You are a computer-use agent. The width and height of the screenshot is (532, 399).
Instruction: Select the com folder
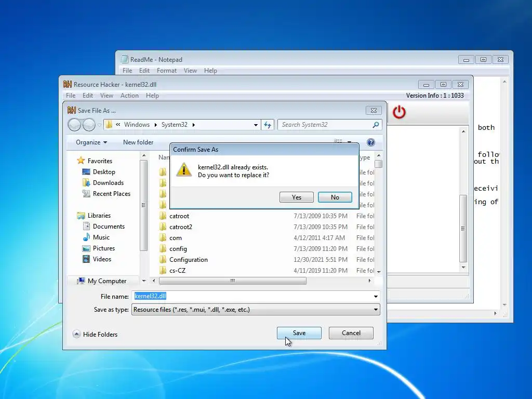tap(176, 238)
